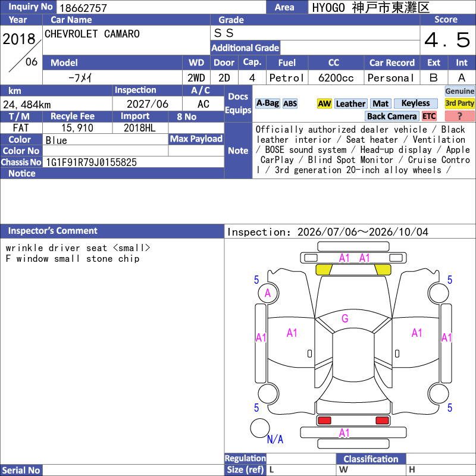Click the Leather equipment badge

[x=350, y=104]
